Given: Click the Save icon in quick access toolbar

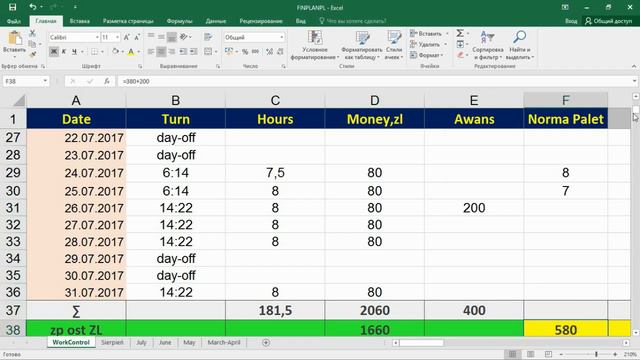Looking at the screenshot, I should pyautogui.click(x=13, y=7).
